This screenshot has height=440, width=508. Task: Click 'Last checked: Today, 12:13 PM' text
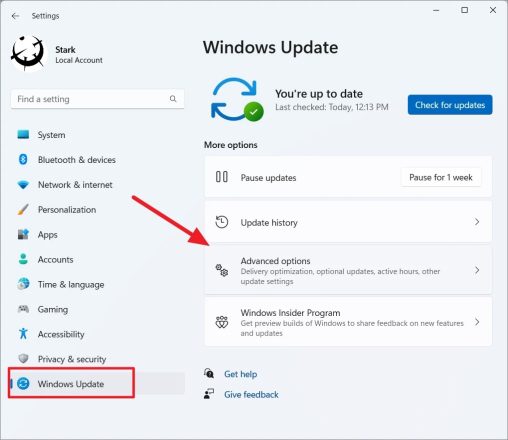pos(332,107)
